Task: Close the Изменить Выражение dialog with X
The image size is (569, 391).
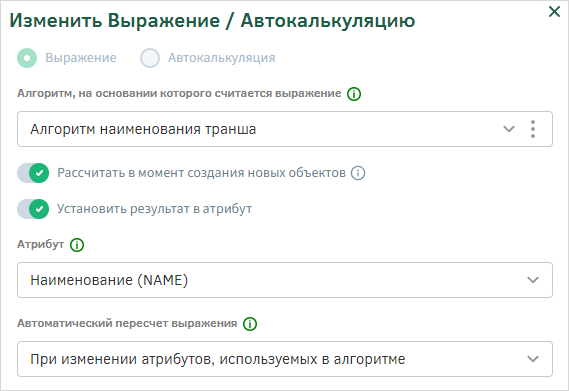Action: [554, 12]
